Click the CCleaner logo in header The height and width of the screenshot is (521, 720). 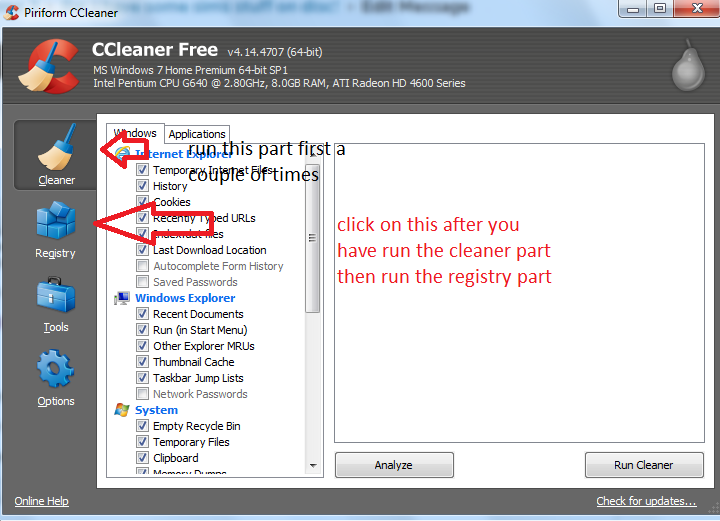point(48,67)
